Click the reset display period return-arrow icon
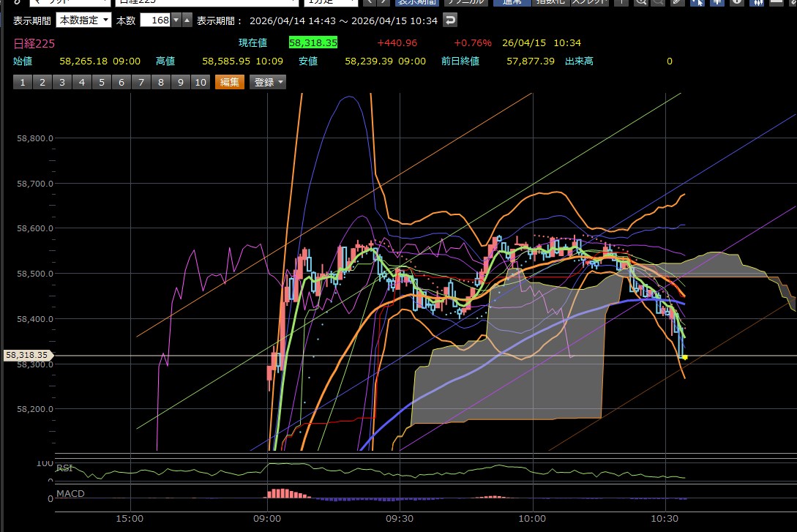Screen dimensions: 797x532 pyautogui.click(x=450, y=20)
